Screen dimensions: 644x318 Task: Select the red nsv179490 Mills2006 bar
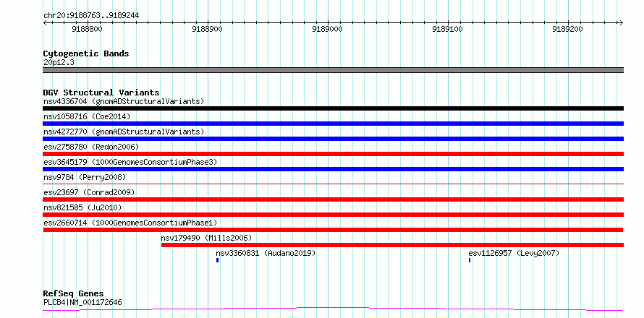click(x=392, y=245)
